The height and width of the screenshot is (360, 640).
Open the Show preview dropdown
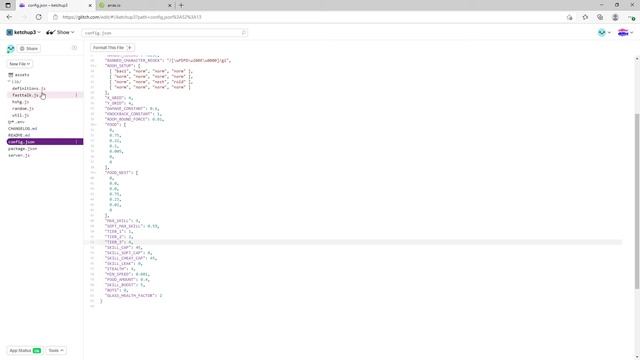60,32
